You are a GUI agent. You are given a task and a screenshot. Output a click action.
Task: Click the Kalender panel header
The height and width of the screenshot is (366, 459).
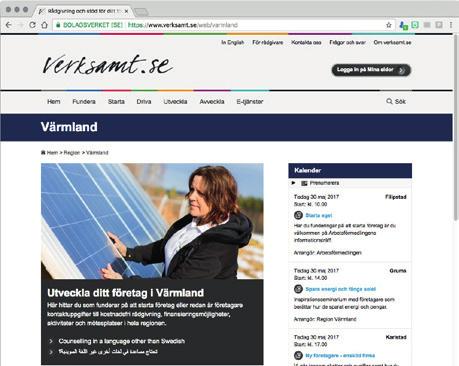pyautogui.click(x=350, y=170)
